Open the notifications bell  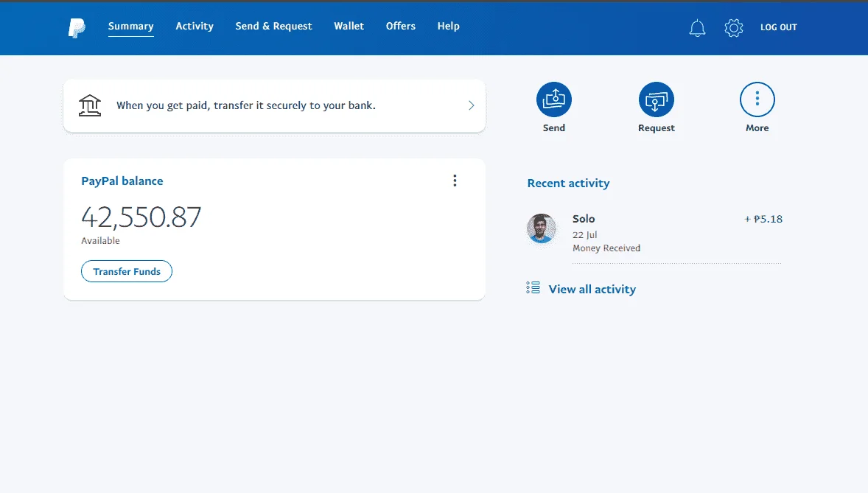pyautogui.click(x=697, y=28)
